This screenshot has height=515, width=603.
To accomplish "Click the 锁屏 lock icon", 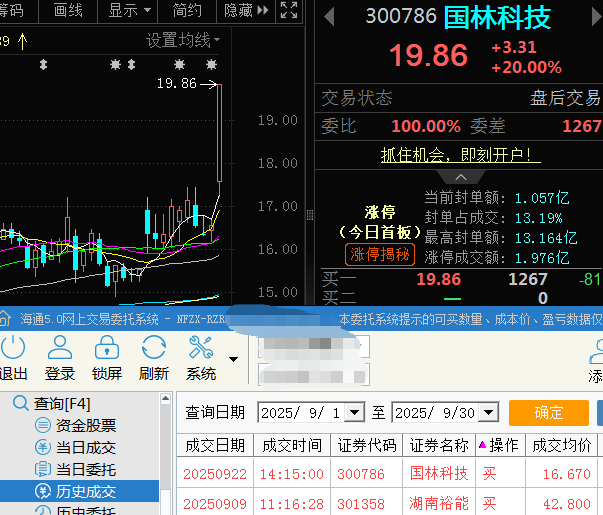I will click(107, 347).
